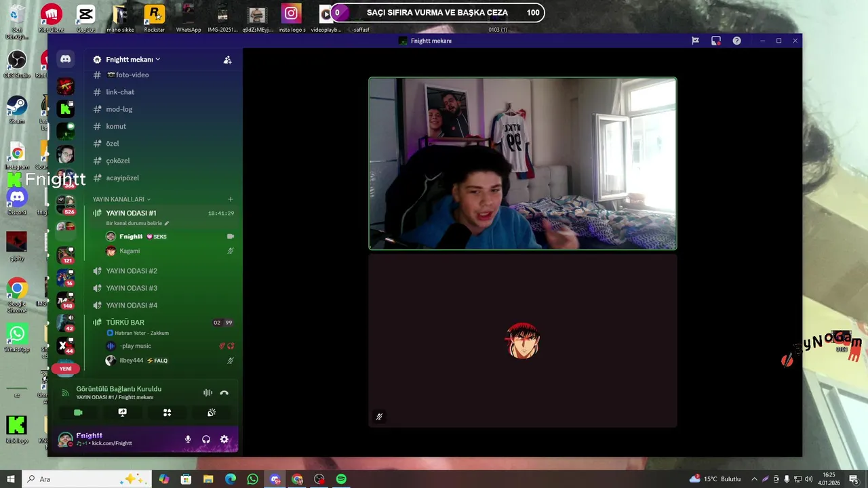Focus Kagami's avatar tile in call

(x=522, y=341)
